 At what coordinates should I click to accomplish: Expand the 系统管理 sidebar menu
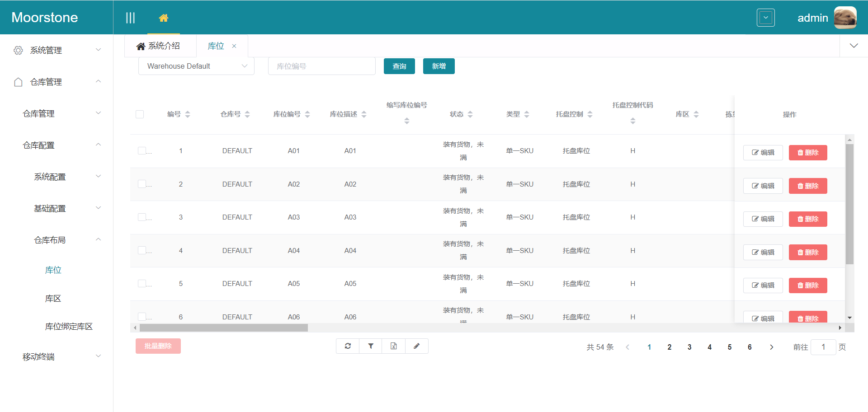pos(57,50)
